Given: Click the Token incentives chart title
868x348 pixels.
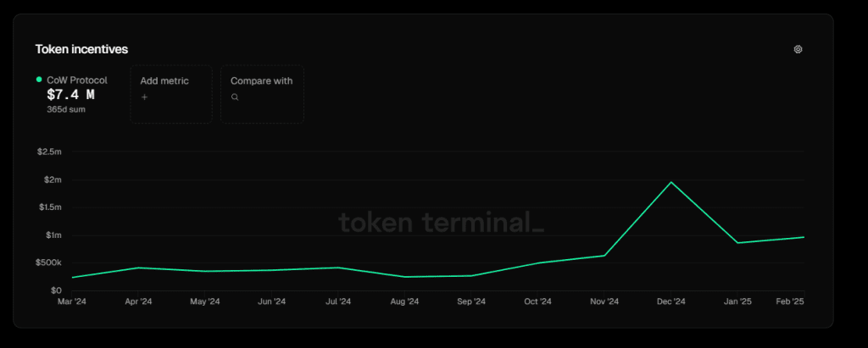Looking at the screenshot, I should (x=81, y=49).
